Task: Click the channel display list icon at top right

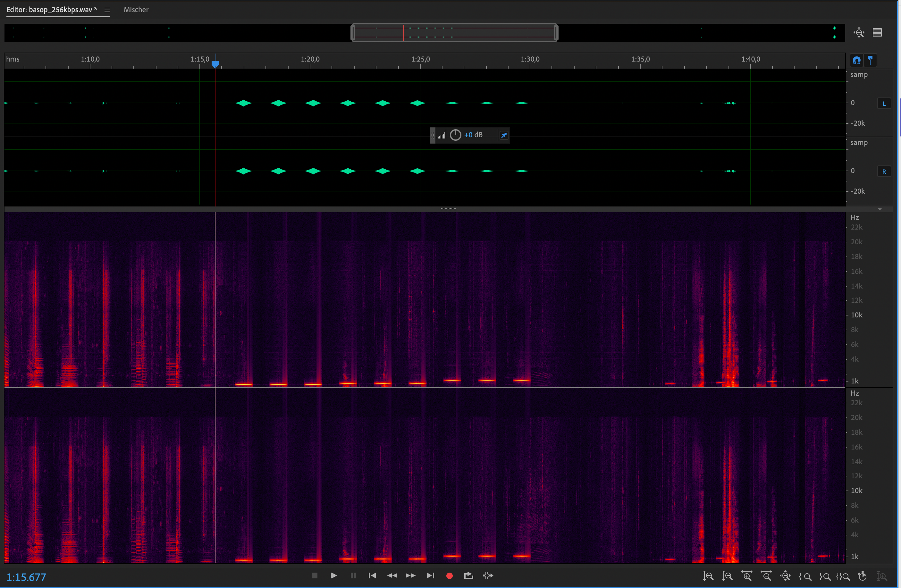Action: [x=877, y=33]
